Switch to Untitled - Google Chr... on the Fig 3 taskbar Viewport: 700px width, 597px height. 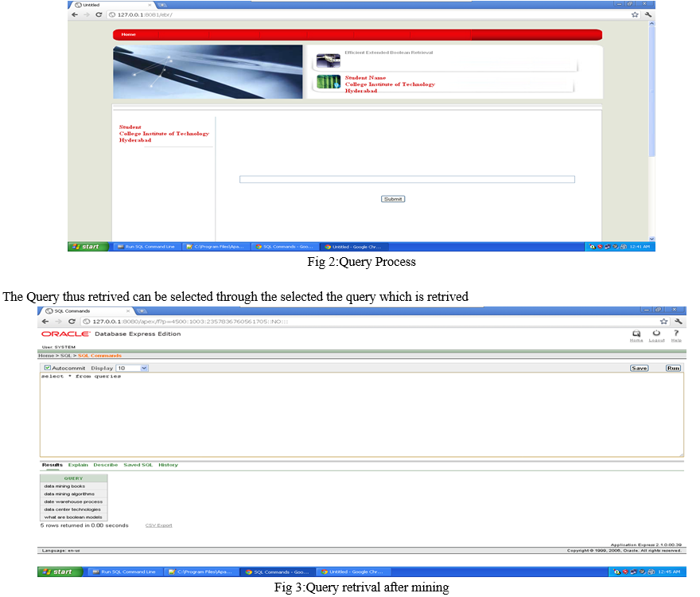(352, 572)
